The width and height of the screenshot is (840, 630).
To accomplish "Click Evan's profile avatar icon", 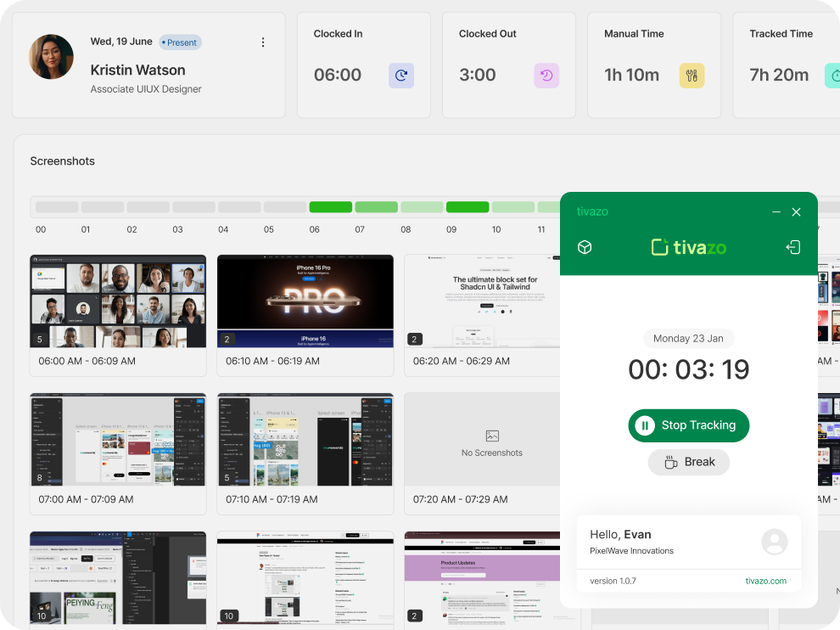I will [775, 542].
